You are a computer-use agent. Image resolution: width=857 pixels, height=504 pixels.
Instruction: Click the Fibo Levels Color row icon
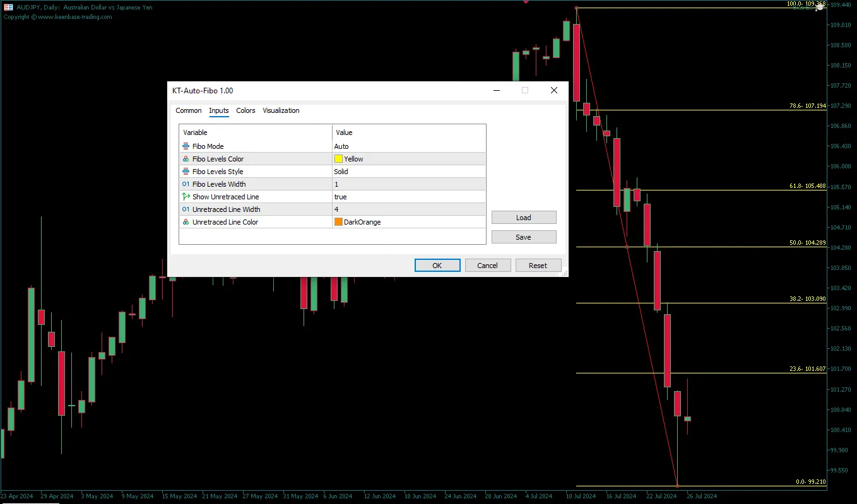click(x=186, y=159)
